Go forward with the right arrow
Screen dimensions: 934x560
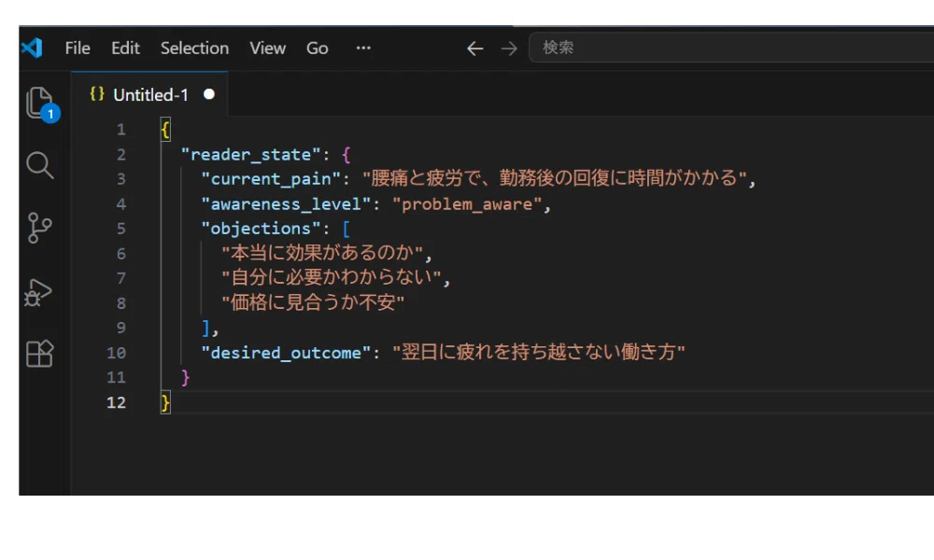509,49
